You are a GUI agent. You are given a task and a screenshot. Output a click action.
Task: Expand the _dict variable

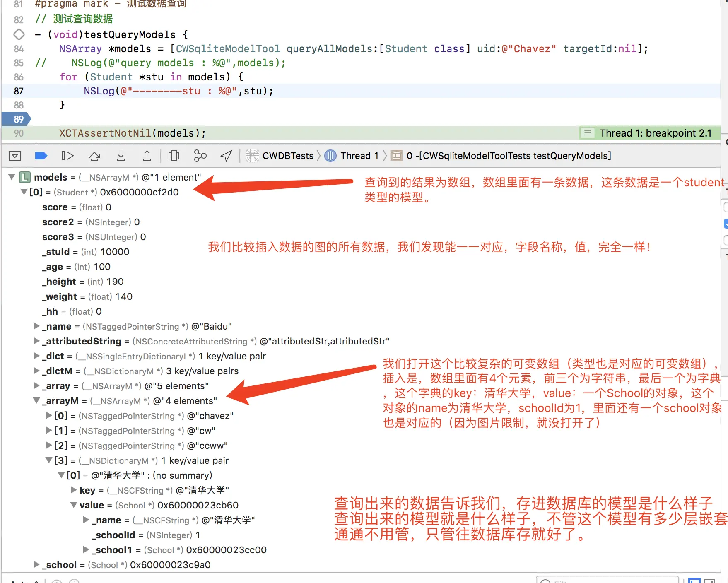[36, 356]
